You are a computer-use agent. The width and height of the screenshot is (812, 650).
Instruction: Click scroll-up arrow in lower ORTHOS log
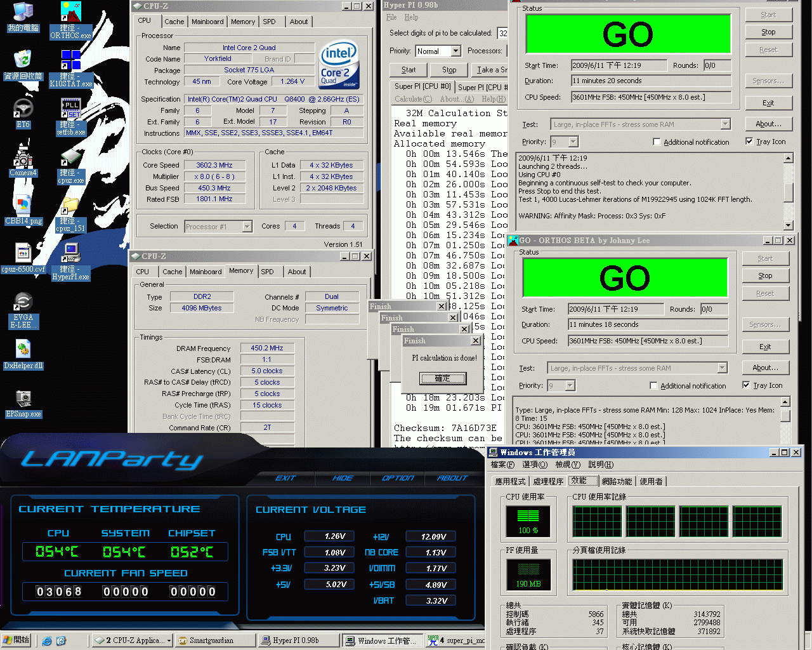pos(785,402)
